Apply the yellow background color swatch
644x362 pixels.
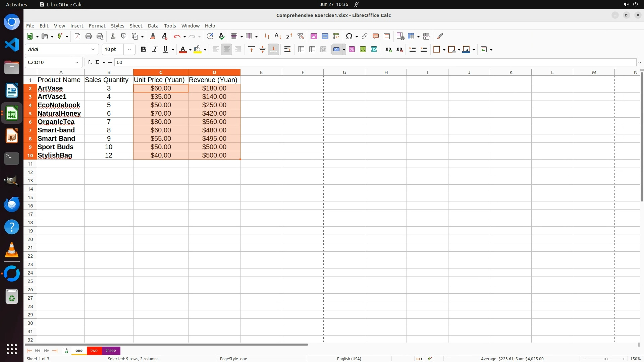pyautogui.click(x=198, y=50)
